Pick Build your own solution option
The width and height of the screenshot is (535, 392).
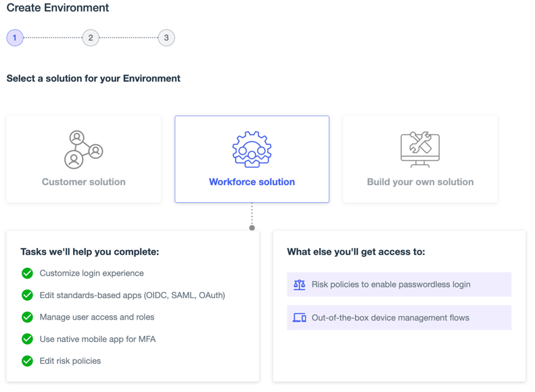[x=420, y=182]
